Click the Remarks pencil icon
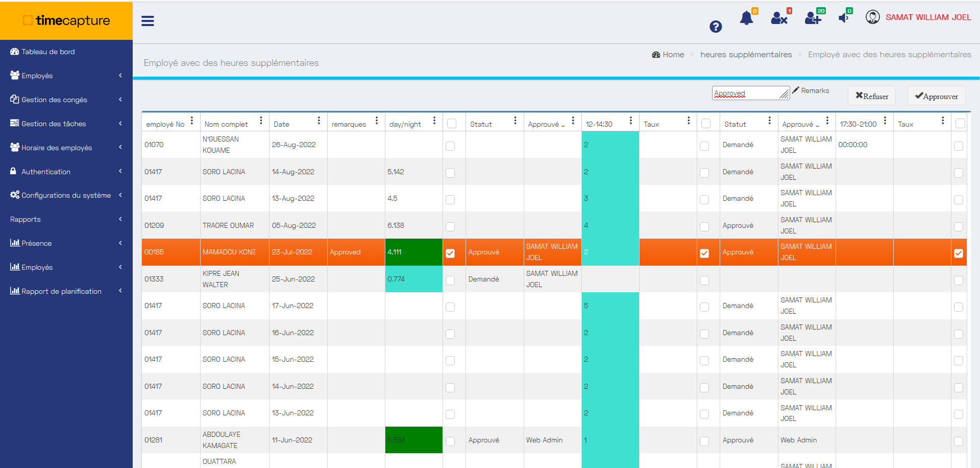This screenshot has width=980, height=468. [795, 90]
